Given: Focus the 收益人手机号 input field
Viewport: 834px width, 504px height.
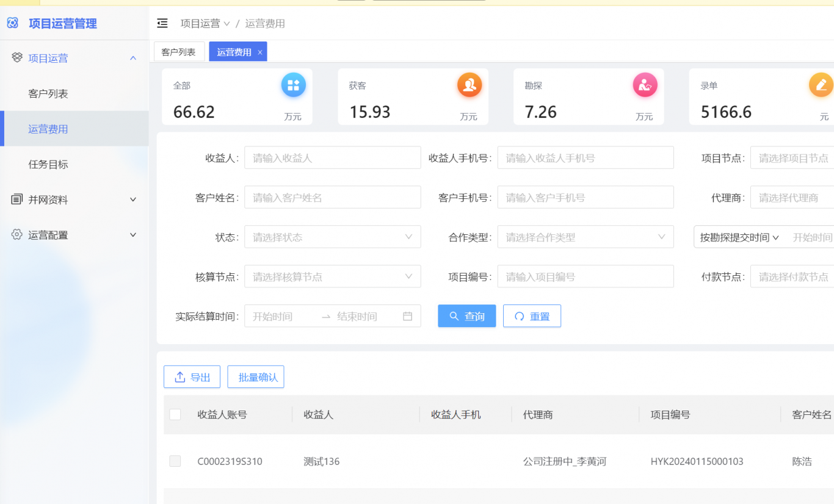Looking at the screenshot, I should coord(586,158).
